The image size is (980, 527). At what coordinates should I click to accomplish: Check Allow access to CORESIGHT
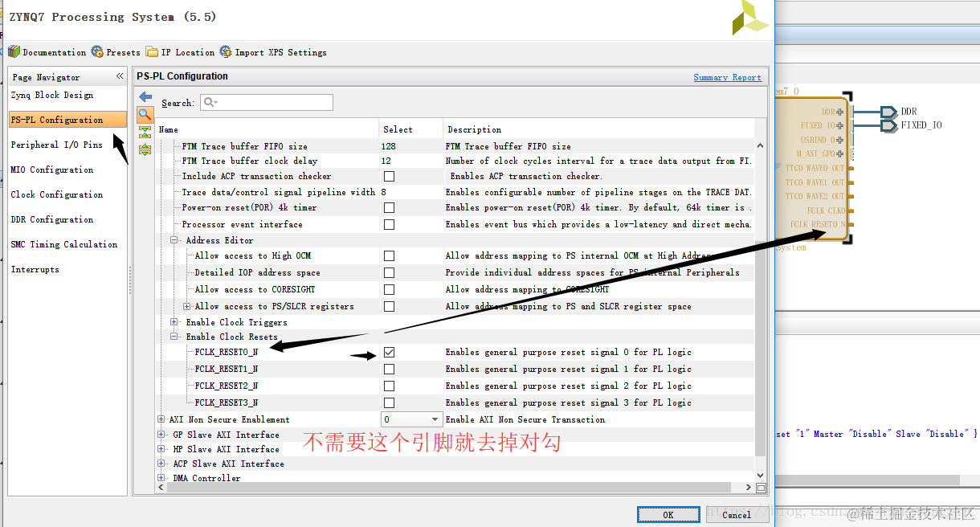tap(389, 290)
